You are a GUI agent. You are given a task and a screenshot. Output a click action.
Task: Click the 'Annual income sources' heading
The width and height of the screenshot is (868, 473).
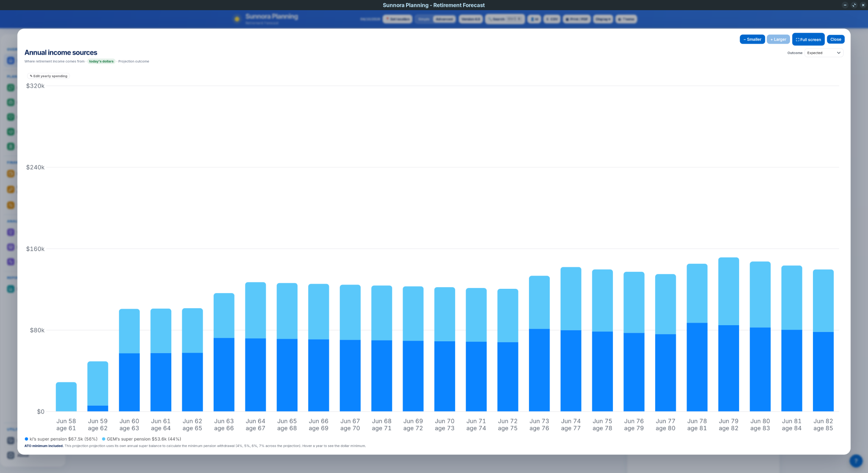tap(61, 53)
